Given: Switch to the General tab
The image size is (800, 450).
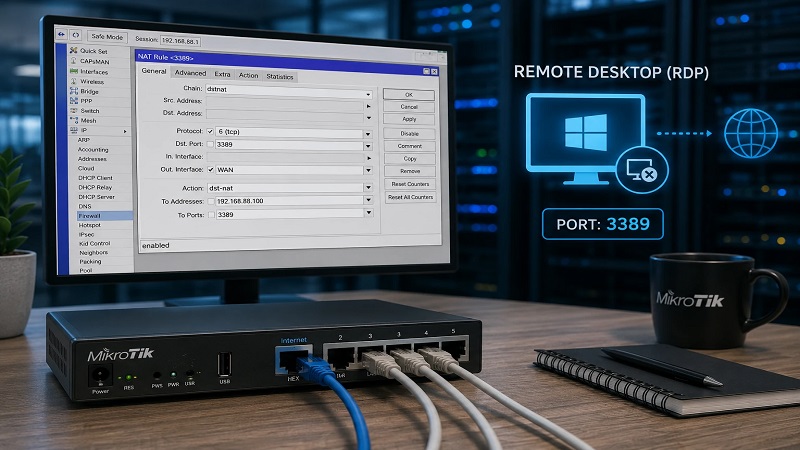Looking at the screenshot, I should [154, 71].
